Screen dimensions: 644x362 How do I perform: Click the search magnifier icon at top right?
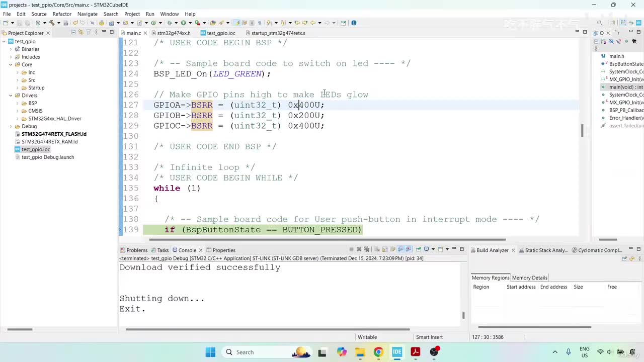pyautogui.click(x=600, y=23)
